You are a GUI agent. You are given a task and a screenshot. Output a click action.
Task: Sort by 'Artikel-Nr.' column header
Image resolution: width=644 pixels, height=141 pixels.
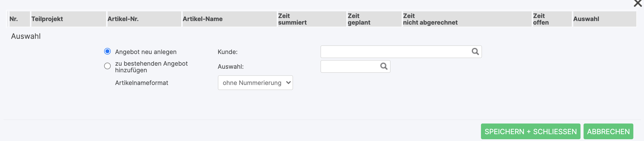123,19
